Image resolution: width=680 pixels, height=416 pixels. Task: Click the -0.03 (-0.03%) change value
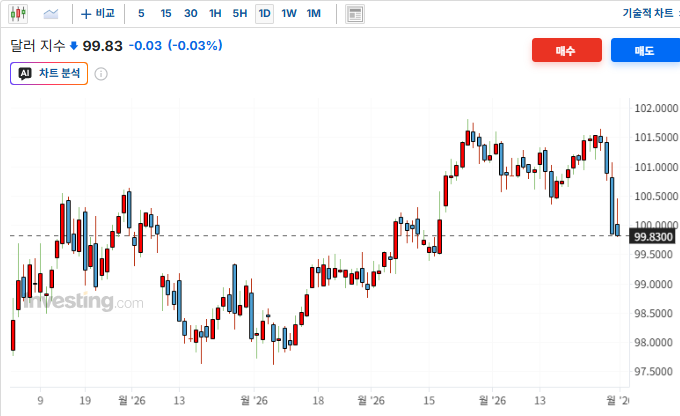(176, 46)
